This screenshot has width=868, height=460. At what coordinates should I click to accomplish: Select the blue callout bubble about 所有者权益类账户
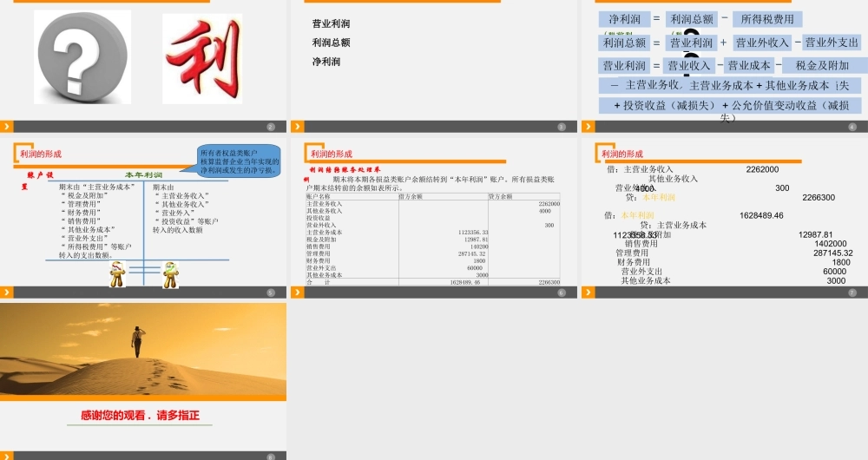point(239,161)
